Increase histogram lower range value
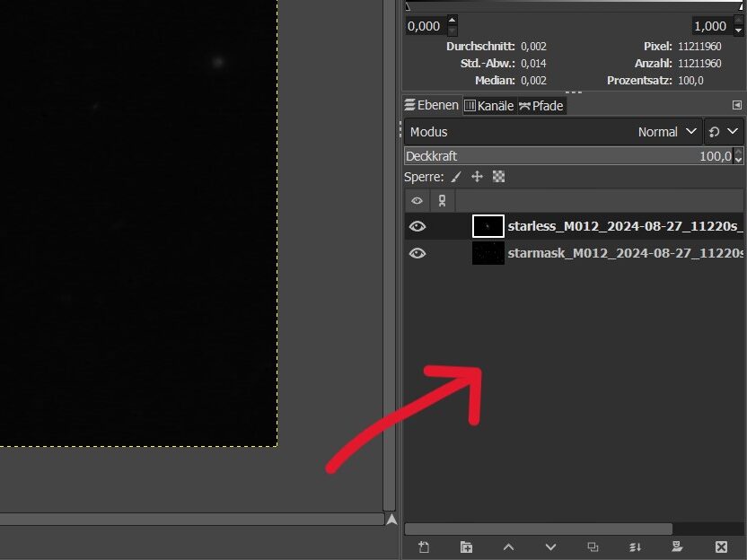This screenshot has width=747, height=560. tap(453, 21)
